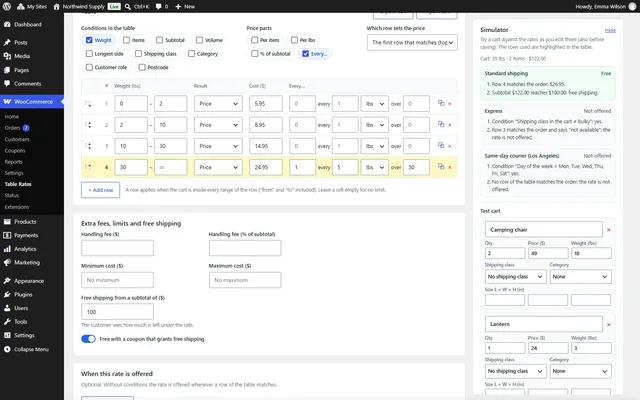Click the Free shipping subtotal field
The width and height of the screenshot is (640, 400).
(118, 312)
